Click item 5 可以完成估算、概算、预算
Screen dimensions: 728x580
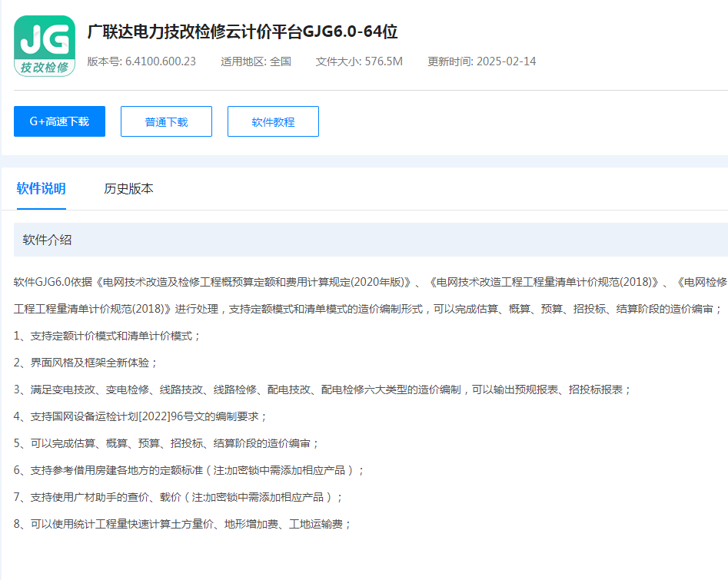pos(166,443)
